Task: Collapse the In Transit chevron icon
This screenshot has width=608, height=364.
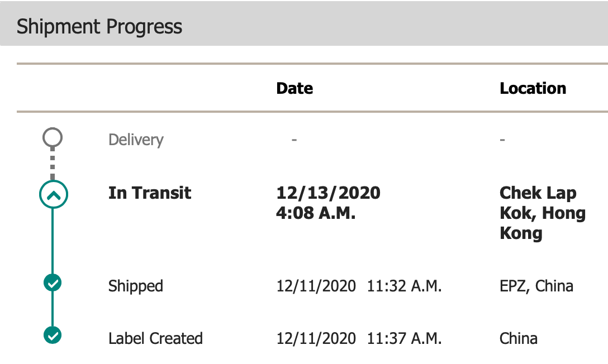Action: click(x=53, y=194)
